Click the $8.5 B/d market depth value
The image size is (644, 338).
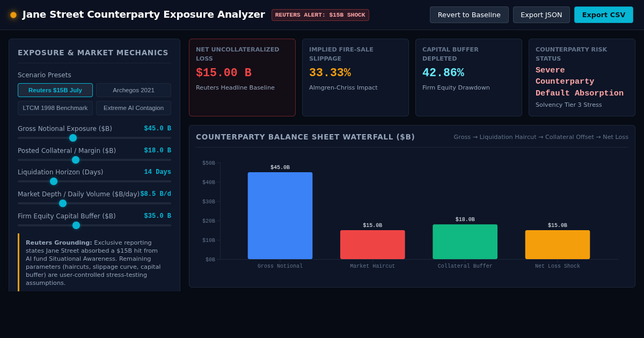tap(156, 194)
